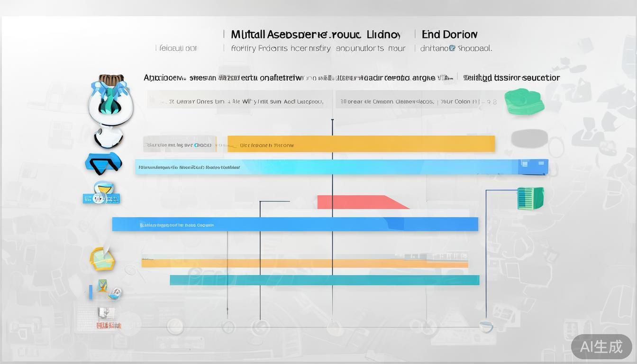This screenshot has width=637, height=364.
Task: Open the yellow hexagon icon on the left
Action: click(102, 259)
